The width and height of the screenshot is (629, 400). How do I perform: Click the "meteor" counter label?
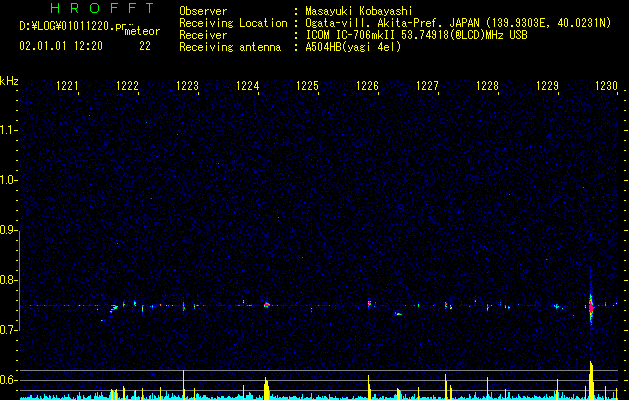[142, 31]
